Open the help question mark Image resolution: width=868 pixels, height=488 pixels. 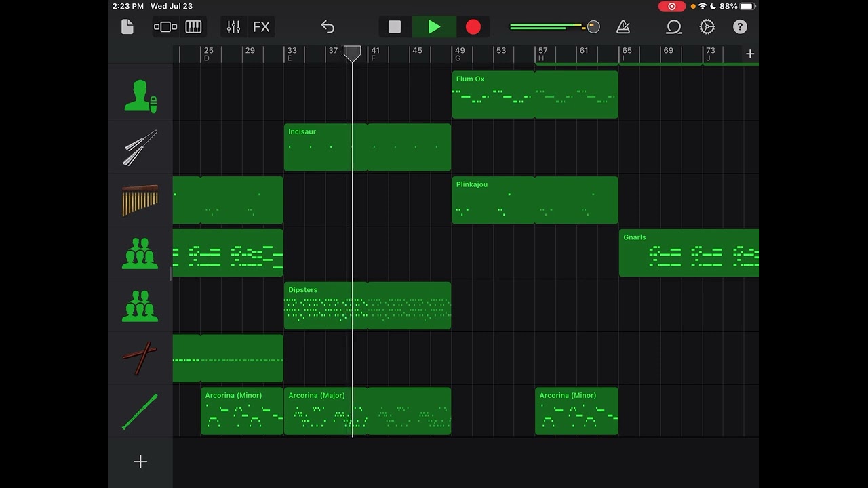[740, 26]
